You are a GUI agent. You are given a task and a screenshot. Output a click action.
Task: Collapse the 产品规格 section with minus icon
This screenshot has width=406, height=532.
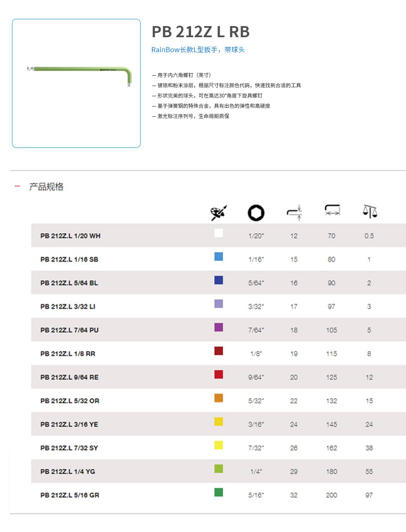point(17,186)
